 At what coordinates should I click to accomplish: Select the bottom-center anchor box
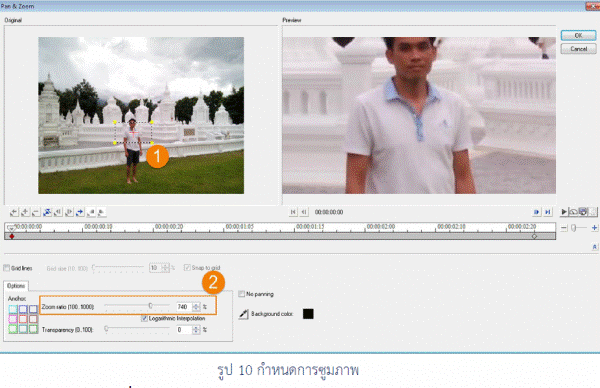[23, 329]
